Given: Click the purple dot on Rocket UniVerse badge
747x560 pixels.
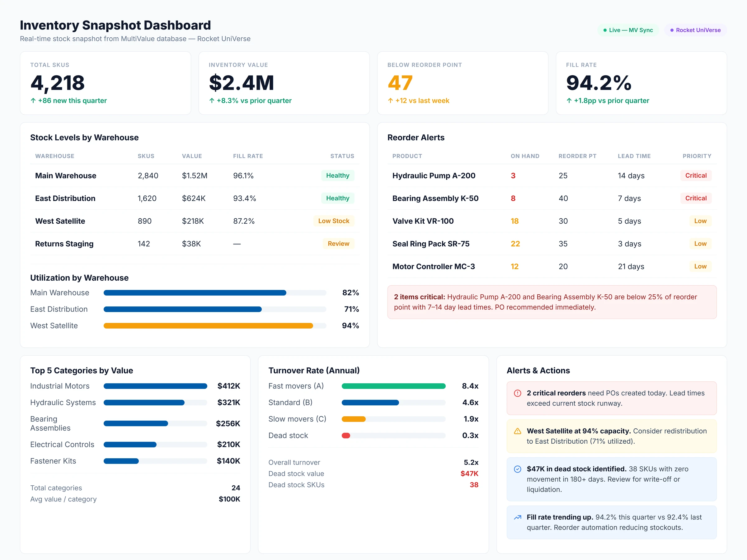Looking at the screenshot, I should pyautogui.click(x=672, y=30).
